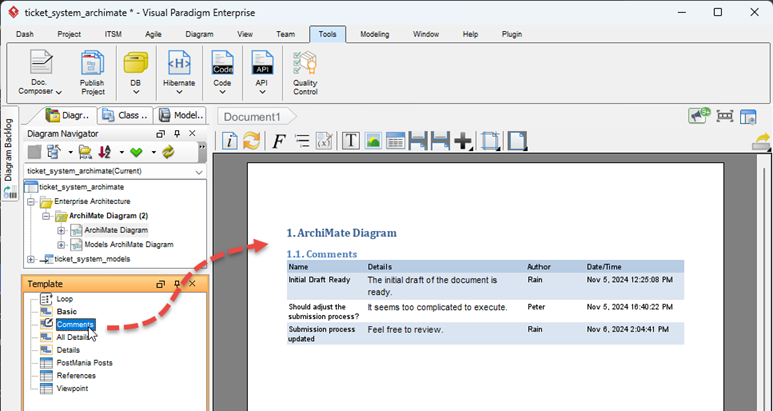Select the All Details template
Screen dimensions: 773x411
72,337
